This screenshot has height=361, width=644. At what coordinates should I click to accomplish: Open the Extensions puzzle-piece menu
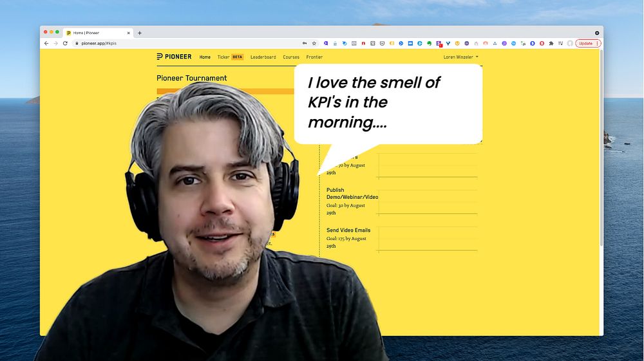[551, 43]
